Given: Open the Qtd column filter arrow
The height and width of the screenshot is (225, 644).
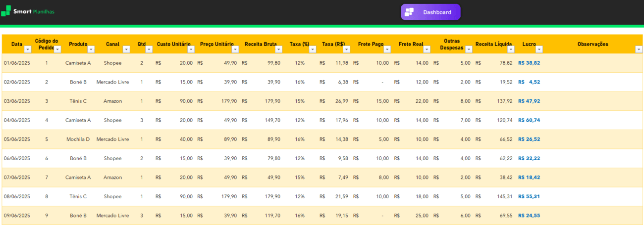Looking at the screenshot, I should tap(149, 49).
